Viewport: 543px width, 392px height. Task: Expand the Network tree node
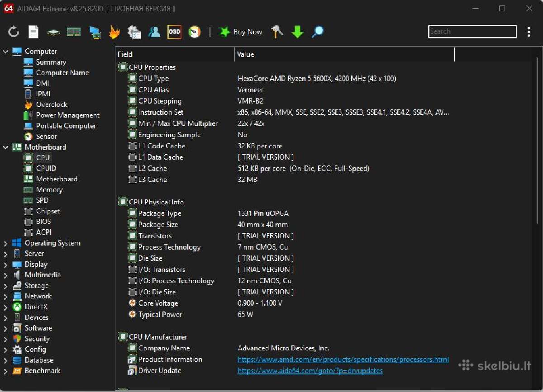[5, 297]
